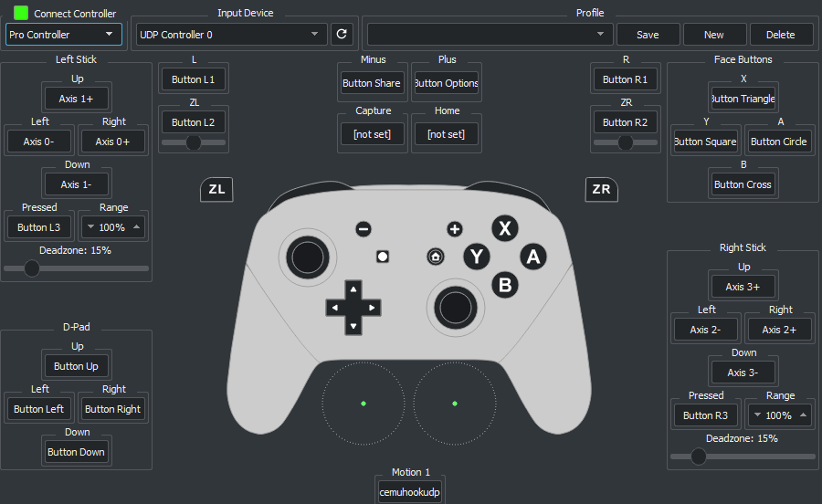822x504 pixels.
Task: Configure the cemuhookudp Motion 1 binding
Action: (x=409, y=492)
